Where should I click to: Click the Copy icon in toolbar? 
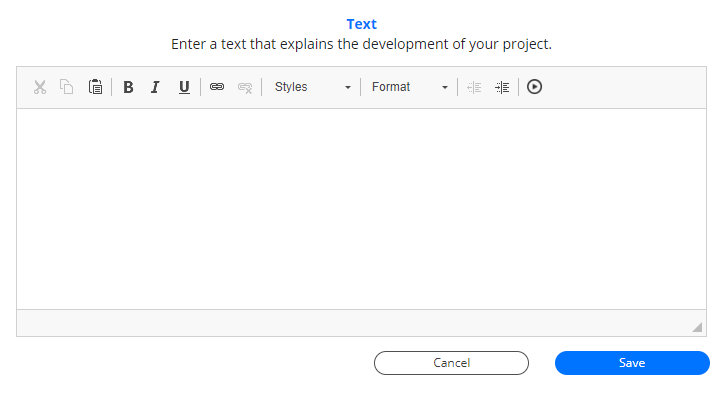tap(67, 87)
